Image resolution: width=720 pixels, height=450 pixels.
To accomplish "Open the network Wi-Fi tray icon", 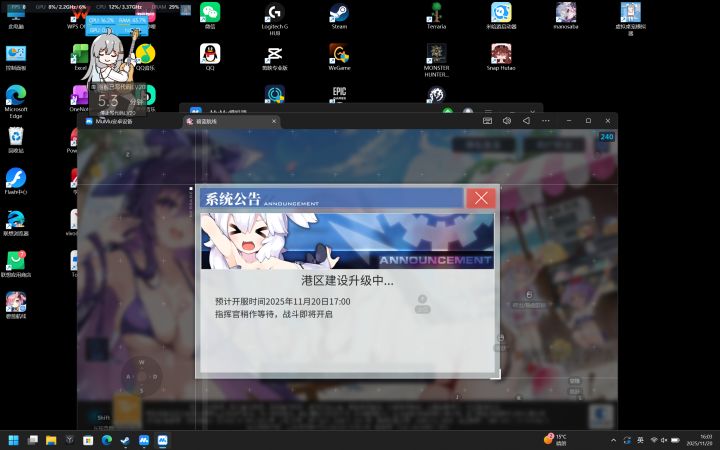I will (x=654, y=440).
